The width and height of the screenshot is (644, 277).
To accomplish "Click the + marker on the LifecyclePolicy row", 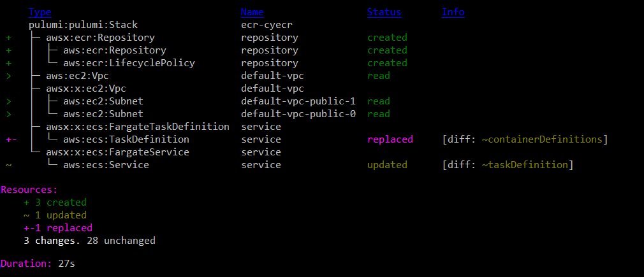I will (8, 63).
